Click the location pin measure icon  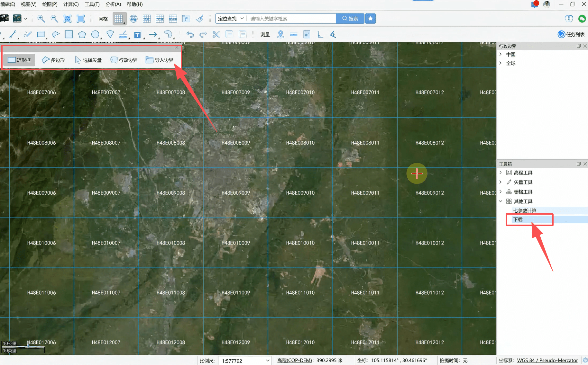pyautogui.click(x=280, y=34)
